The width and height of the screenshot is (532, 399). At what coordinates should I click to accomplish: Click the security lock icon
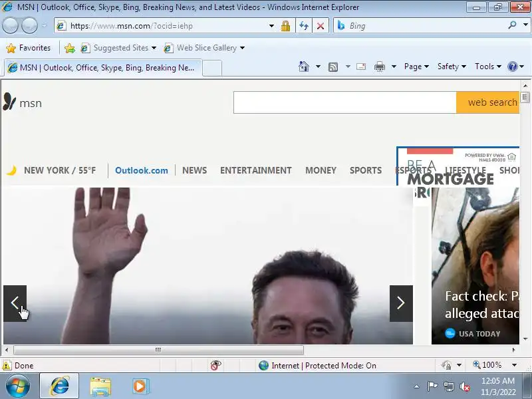[x=285, y=26]
